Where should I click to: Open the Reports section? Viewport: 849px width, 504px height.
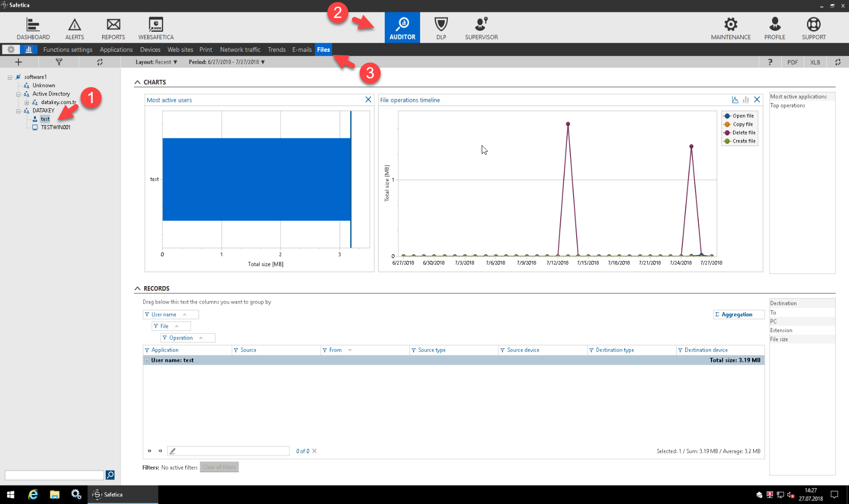[x=113, y=28]
